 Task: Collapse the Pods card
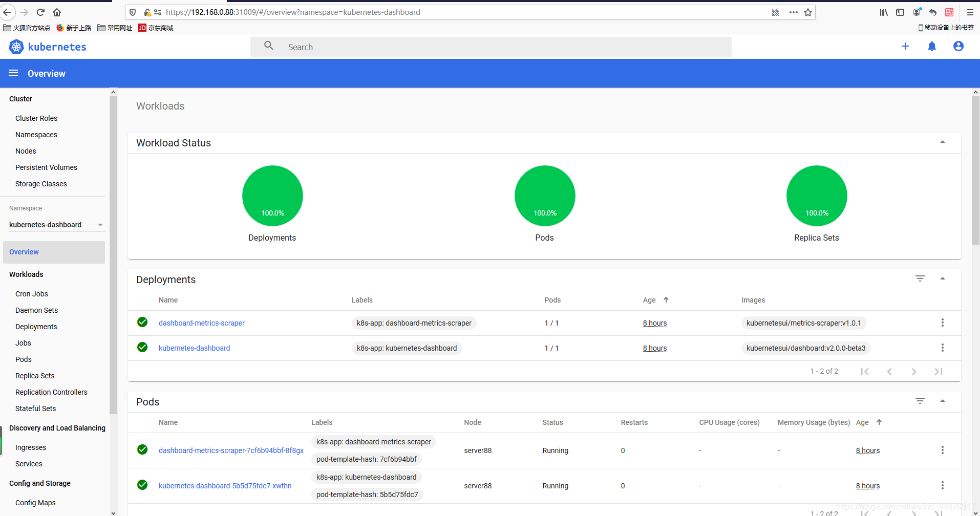(x=943, y=401)
